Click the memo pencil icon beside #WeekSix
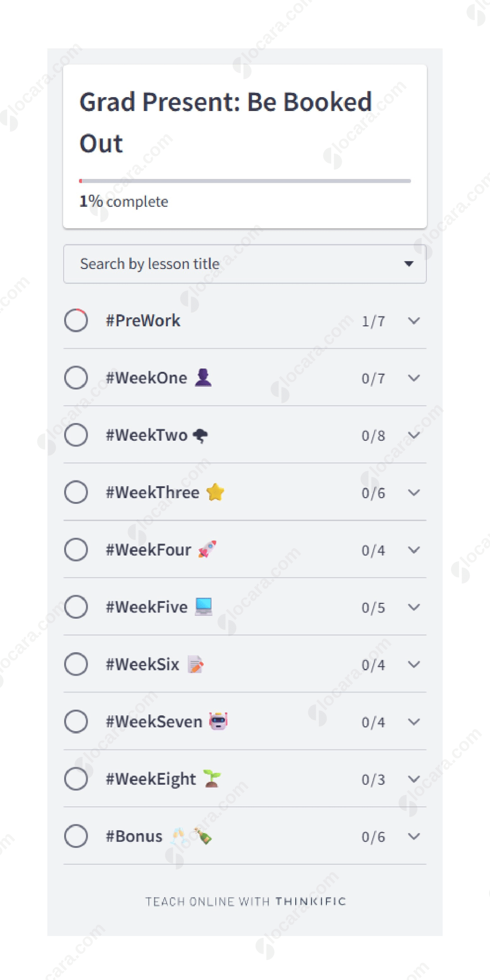The image size is (490, 980). point(195,664)
